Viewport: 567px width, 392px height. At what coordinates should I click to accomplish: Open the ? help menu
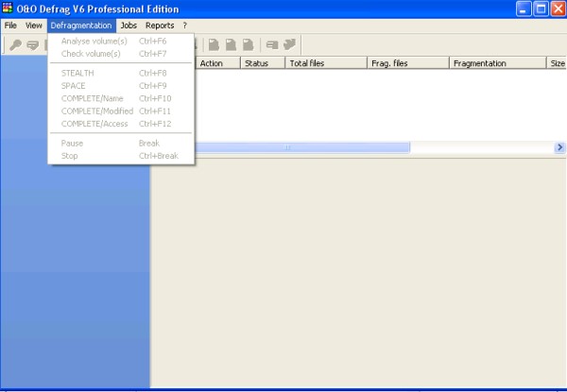coord(185,26)
